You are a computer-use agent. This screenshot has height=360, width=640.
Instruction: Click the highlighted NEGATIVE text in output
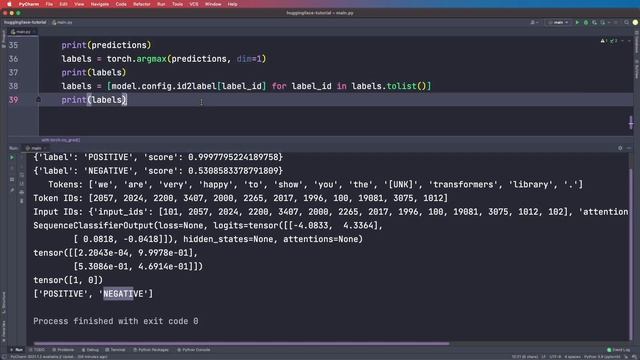(x=118, y=294)
